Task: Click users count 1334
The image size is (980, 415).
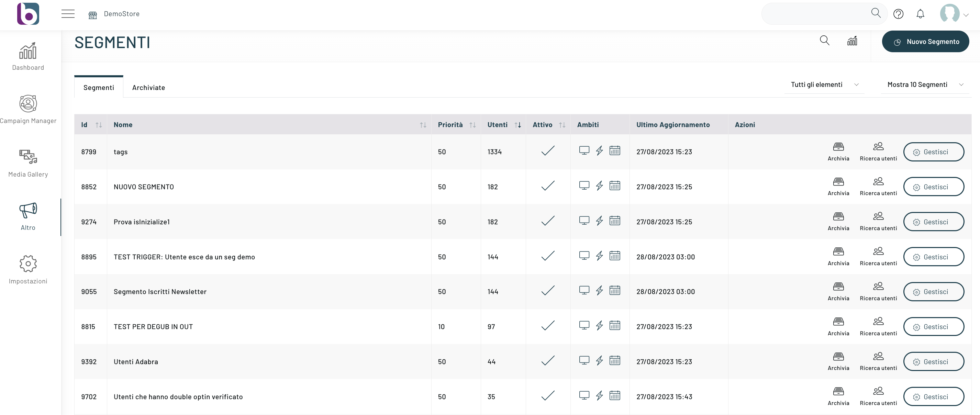Action: click(x=494, y=152)
